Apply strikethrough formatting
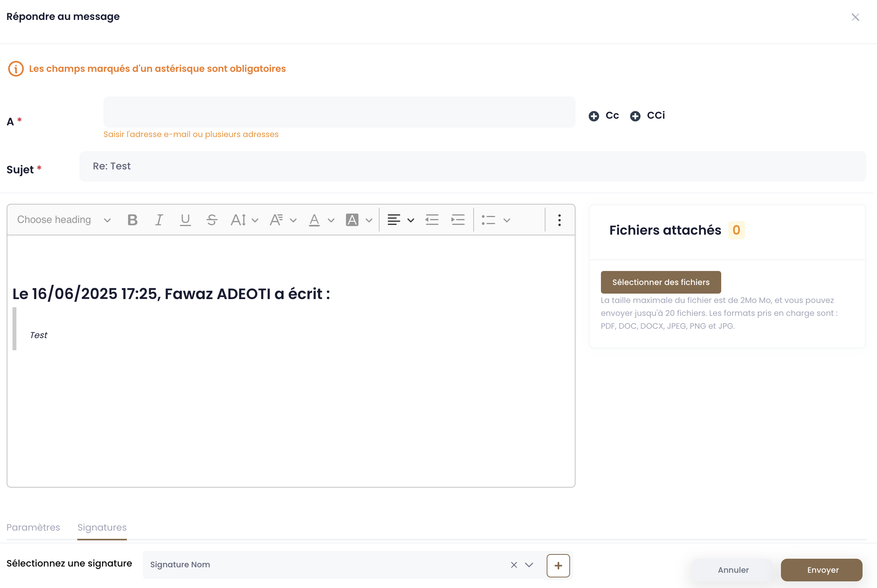877x588 pixels. coord(212,220)
